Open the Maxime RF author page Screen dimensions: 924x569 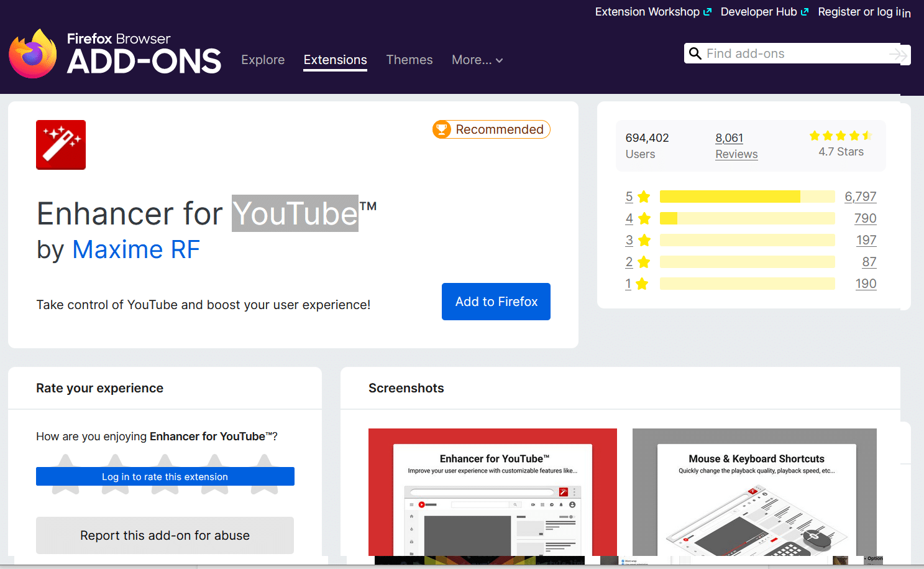(x=135, y=249)
